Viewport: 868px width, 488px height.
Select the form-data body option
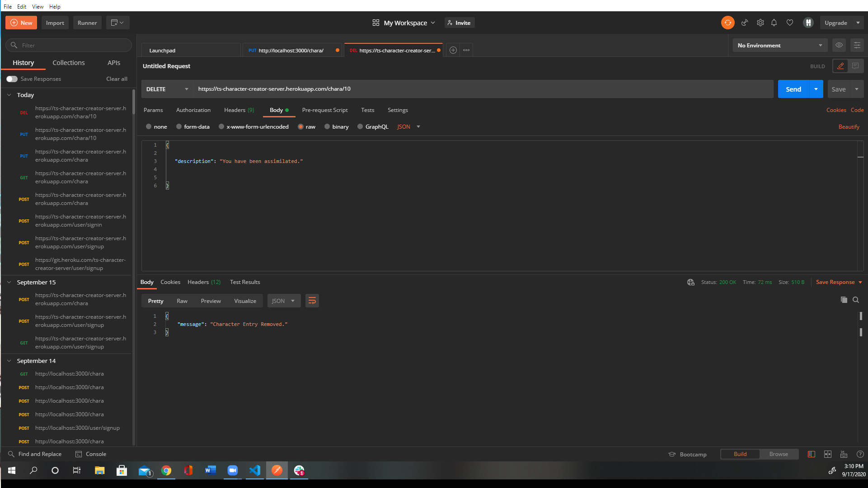click(179, 127)
